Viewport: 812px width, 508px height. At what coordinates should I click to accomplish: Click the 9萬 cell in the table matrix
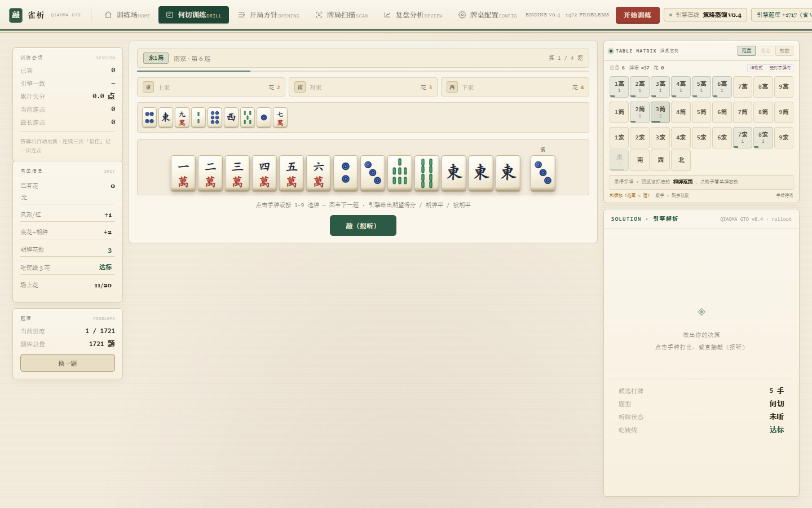[x=784, y=87]
